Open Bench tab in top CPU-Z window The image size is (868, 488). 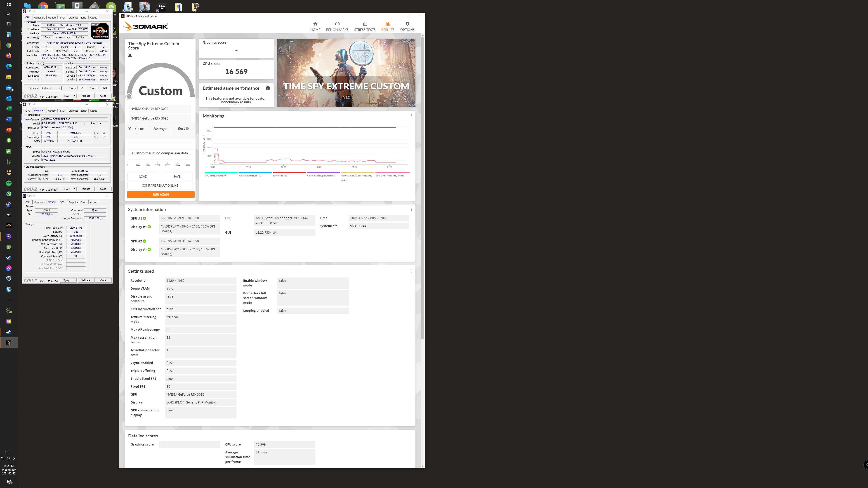pos(84,18)
